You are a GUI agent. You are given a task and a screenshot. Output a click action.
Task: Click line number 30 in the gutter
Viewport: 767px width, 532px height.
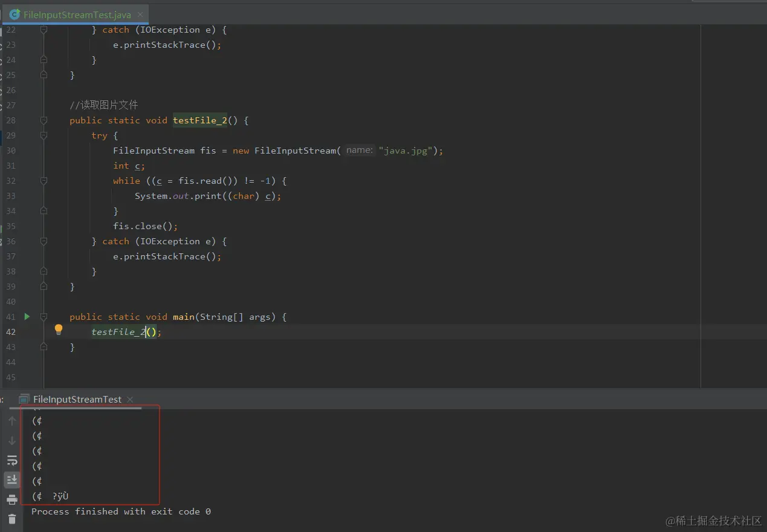[11, 151]
